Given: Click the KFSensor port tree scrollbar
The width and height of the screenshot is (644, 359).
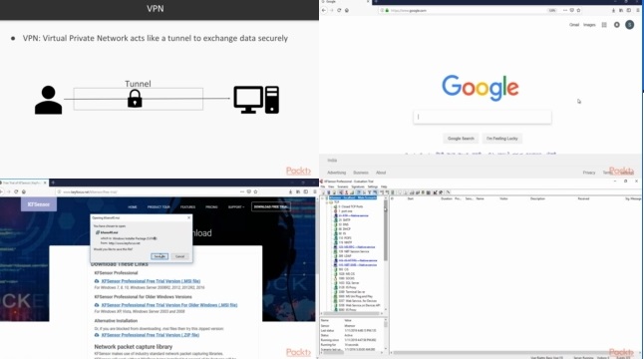Looking at the screenshot, I should tap(385, 230).
